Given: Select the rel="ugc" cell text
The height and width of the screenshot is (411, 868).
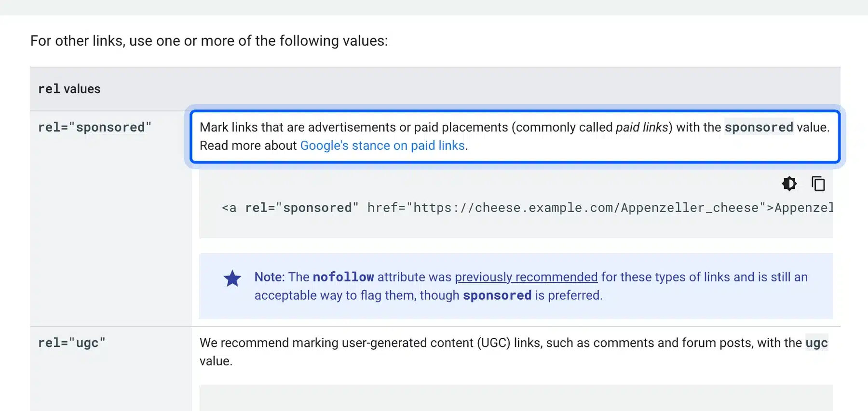Looking at the screenshot, I should click(x=72, y=343).
